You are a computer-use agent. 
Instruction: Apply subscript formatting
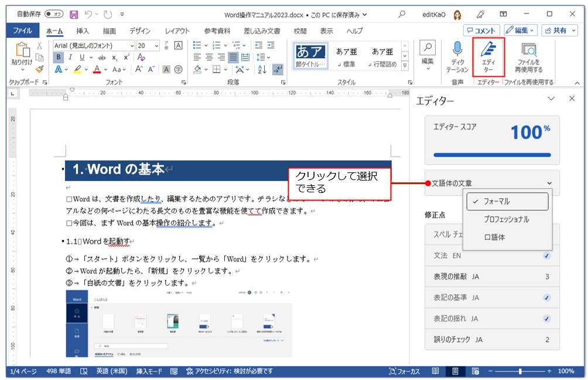point(115,57)
